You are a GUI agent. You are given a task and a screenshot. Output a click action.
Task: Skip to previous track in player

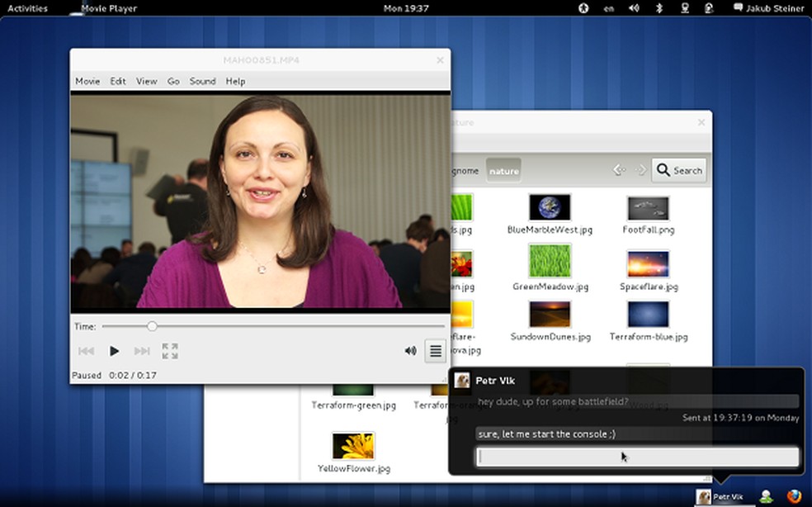point(86,352)
